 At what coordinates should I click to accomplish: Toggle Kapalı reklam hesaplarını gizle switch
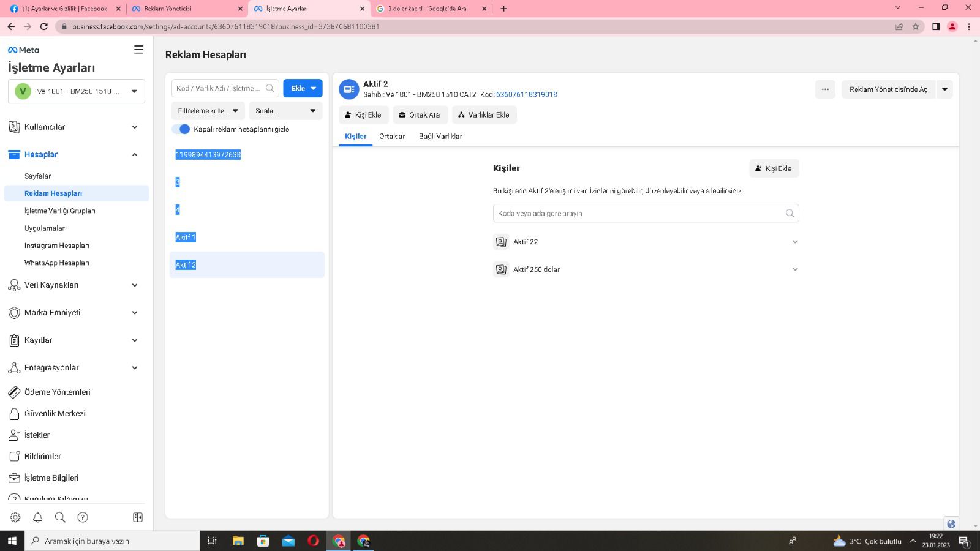(181, 129)
